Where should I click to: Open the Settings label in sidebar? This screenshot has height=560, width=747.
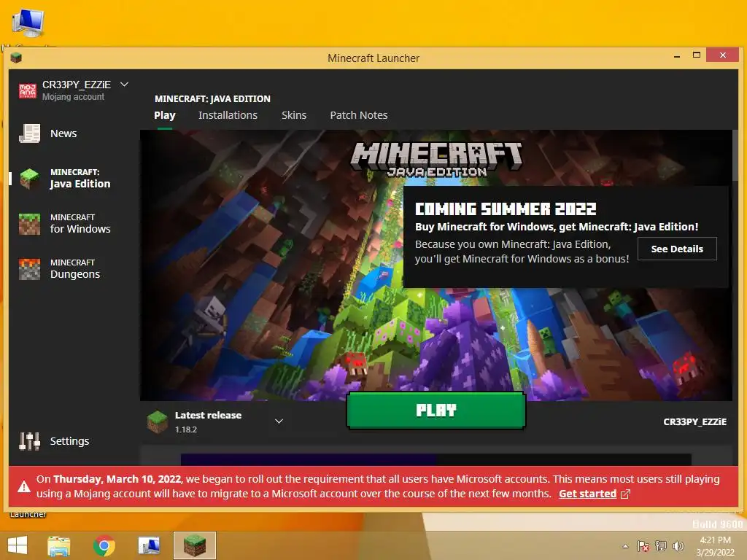point(69,441)
